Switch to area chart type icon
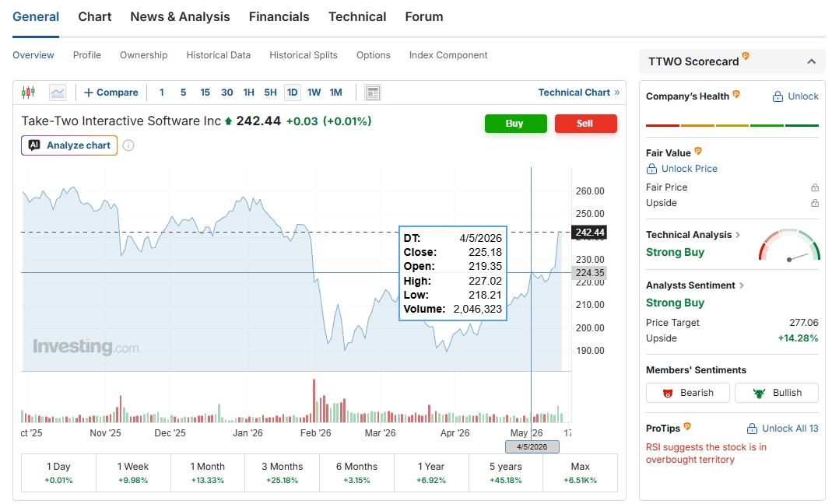 pyautogui.click(x=58, y=93)
